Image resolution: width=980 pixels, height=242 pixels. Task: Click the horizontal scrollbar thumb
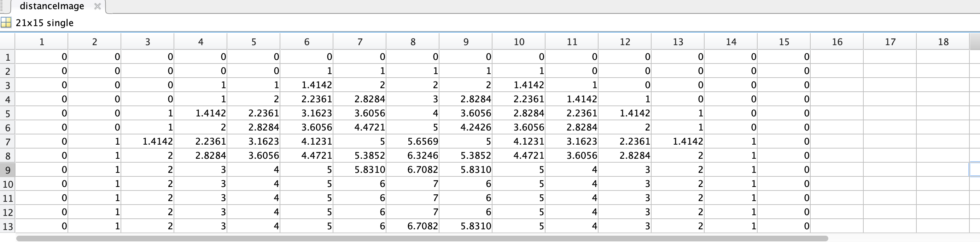(422, 238)
